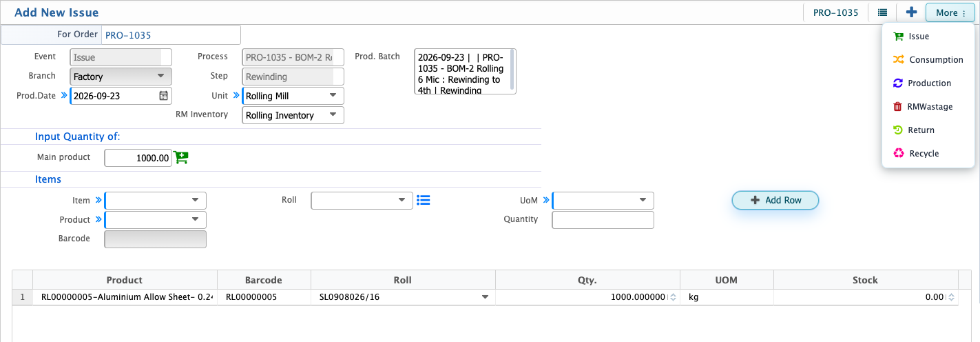This screenshot has width=980, height=342.
Task: Click the pink Recycle icon
Action: click(898, 154)
